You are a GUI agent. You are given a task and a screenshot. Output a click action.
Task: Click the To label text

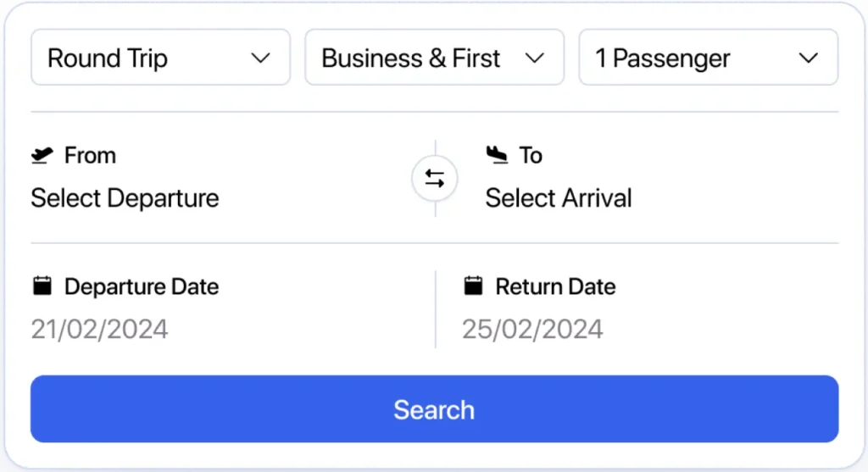531,155
